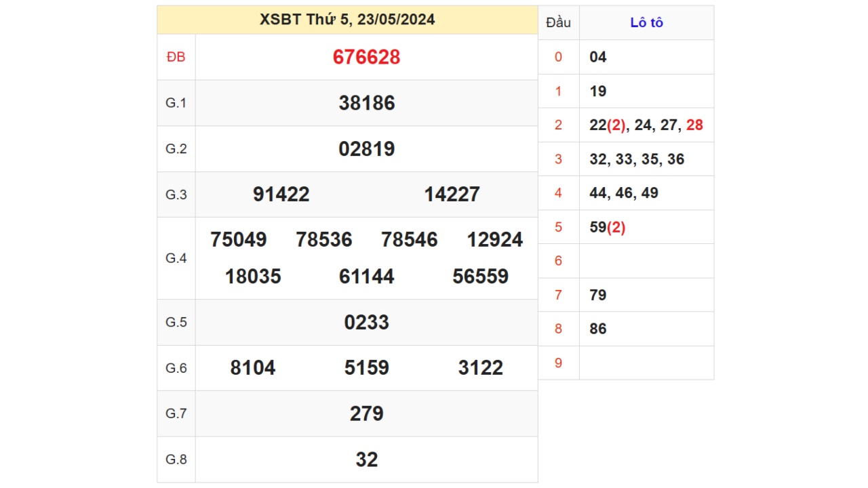Click head digit 5 in Đầu column

[x=558, y=227]
